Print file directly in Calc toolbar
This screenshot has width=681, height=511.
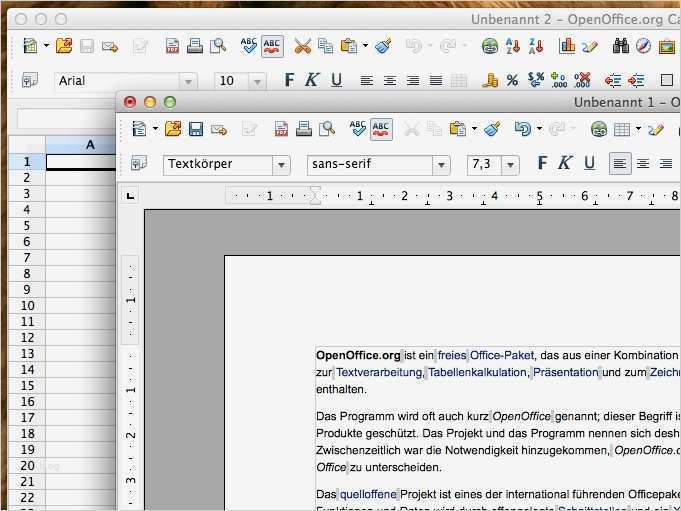(x=195, y=46)
